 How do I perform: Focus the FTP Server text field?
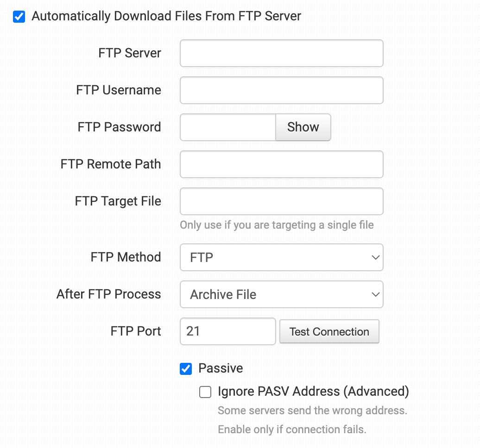[x=282, y=53]
